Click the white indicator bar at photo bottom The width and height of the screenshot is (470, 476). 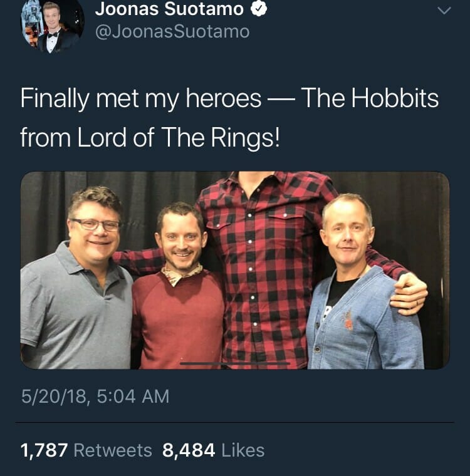pos(235,363)
